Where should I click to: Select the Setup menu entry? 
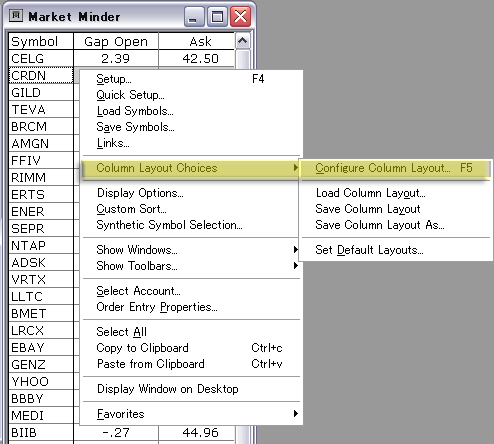pyautogui.click(x=191, y=79)
